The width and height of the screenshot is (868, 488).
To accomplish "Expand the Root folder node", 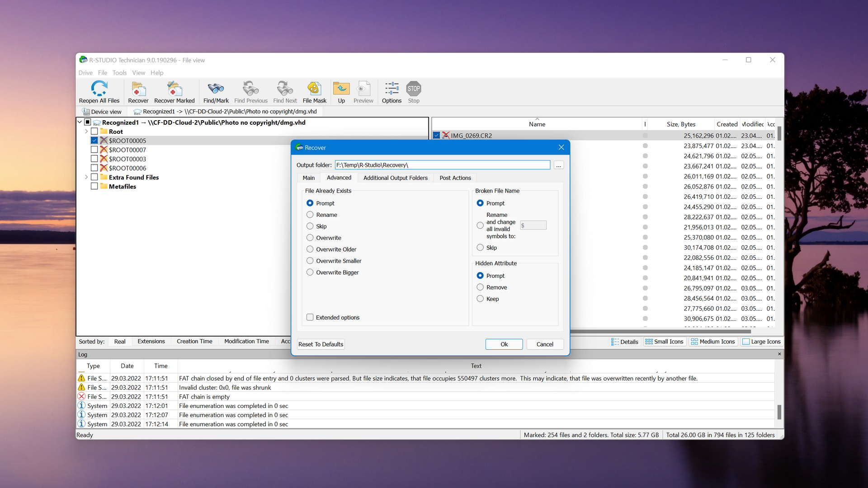I will pos(86,131).
